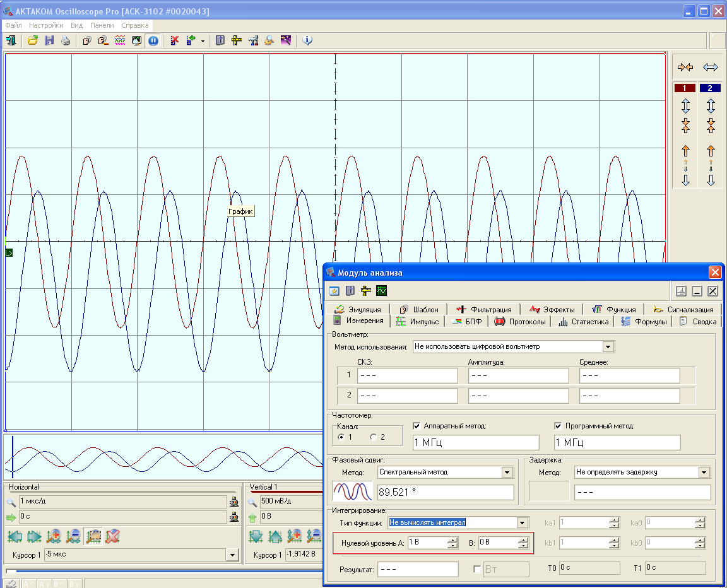Open the Настройки menu
Image resolution: width=727 pixels, height=588 pixels.
46,26
